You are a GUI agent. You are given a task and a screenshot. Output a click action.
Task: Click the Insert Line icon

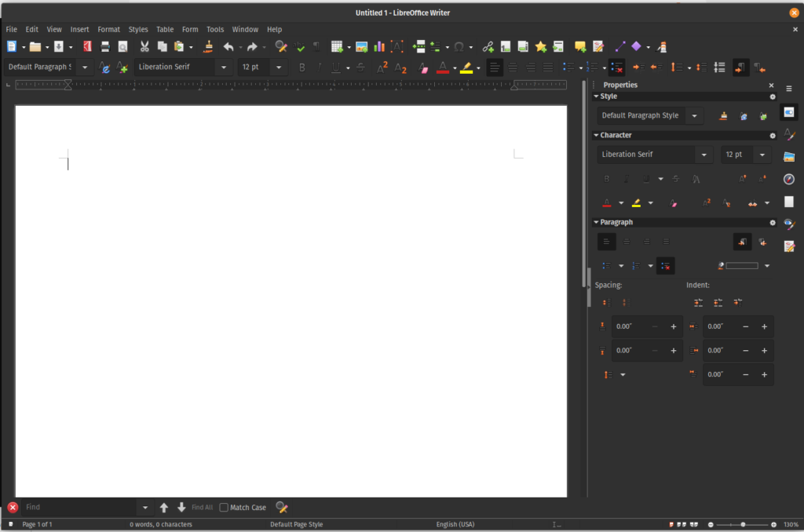click(620, 46)
